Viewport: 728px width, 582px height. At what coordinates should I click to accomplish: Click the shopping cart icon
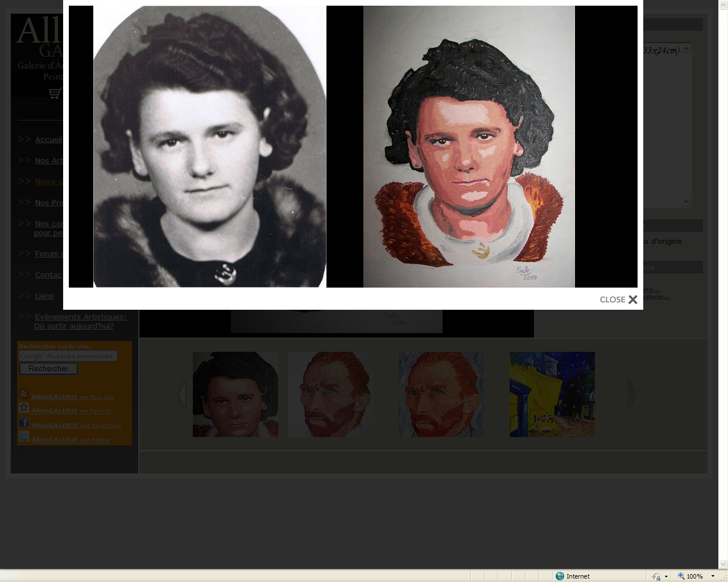point(55,93)
